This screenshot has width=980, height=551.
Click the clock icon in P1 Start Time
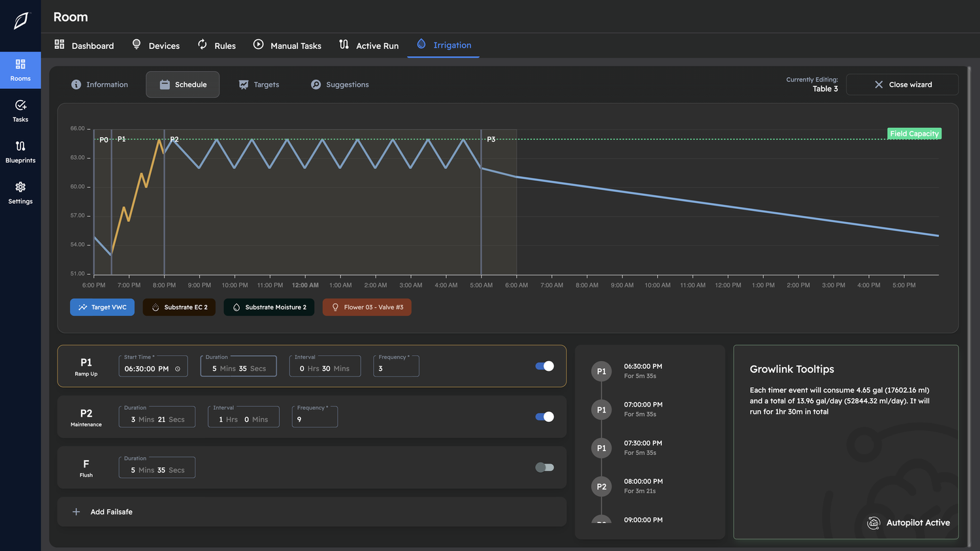coord(178,369)
